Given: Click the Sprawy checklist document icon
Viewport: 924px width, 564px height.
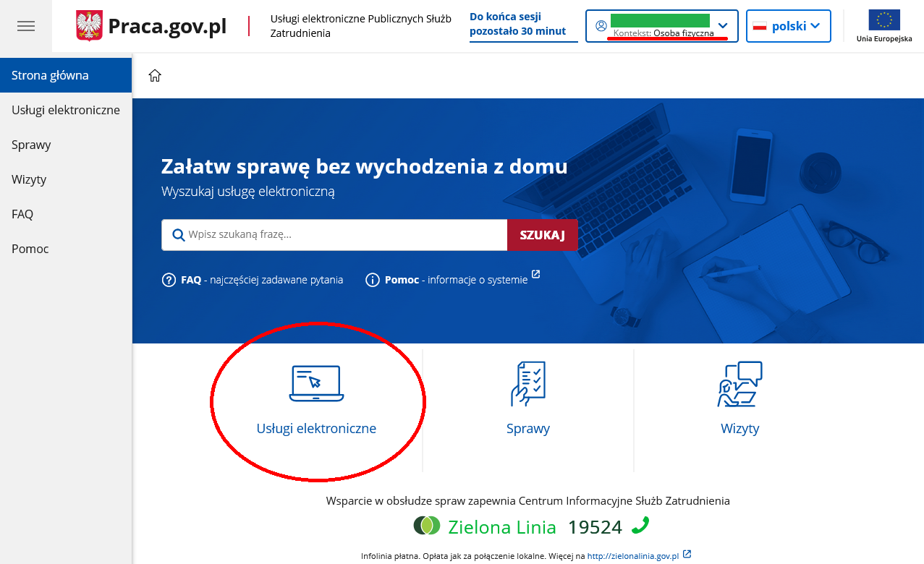Looking at the screenshot, I should click(527, 383).
